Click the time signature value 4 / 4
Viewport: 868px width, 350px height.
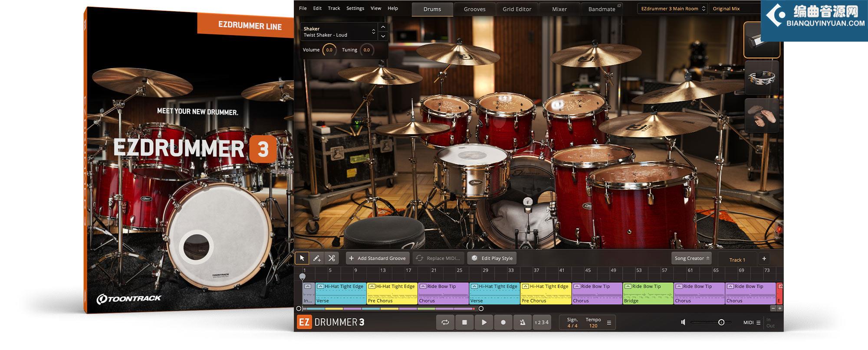[572, 326]
